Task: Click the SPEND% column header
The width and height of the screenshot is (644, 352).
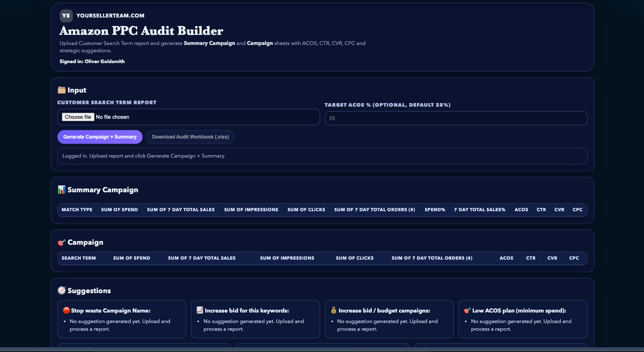Action: point(435,210)
